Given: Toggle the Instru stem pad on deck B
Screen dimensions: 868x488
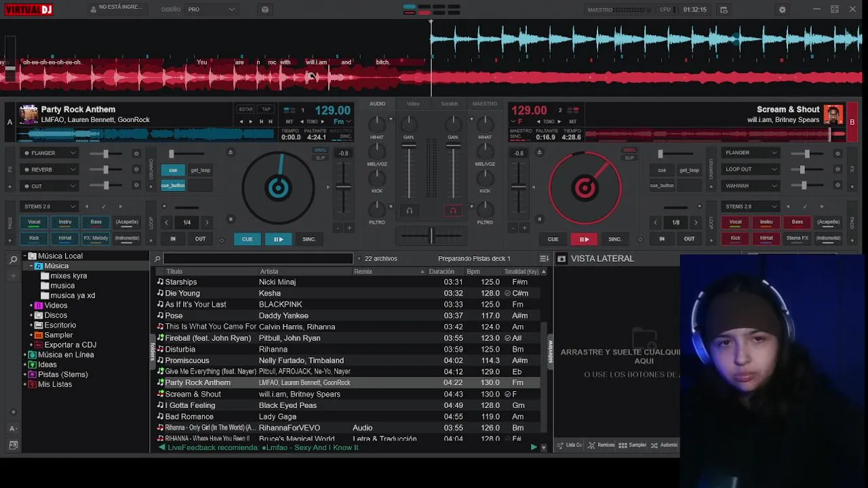Looking at the screenshot, I should pyautogui.click(x=766, y=222).
